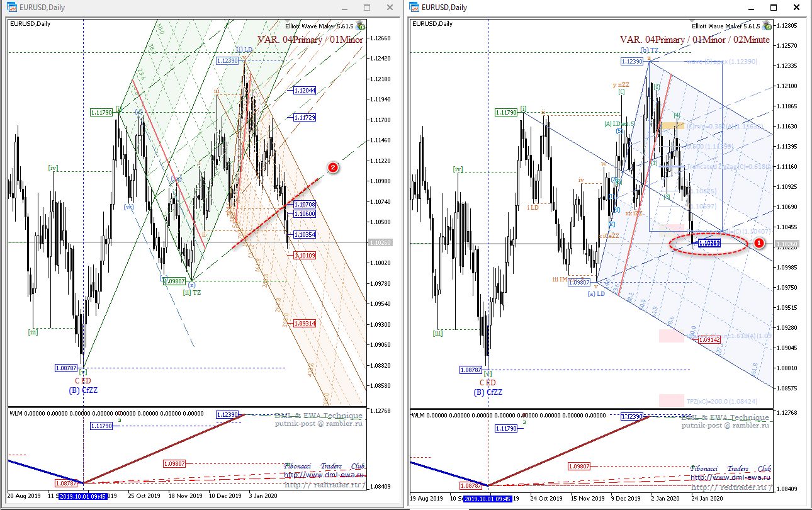Maximize the left EURUSD,Daily chart window
This screenshot has height=510, width=812.
click(x=367, y=8)
